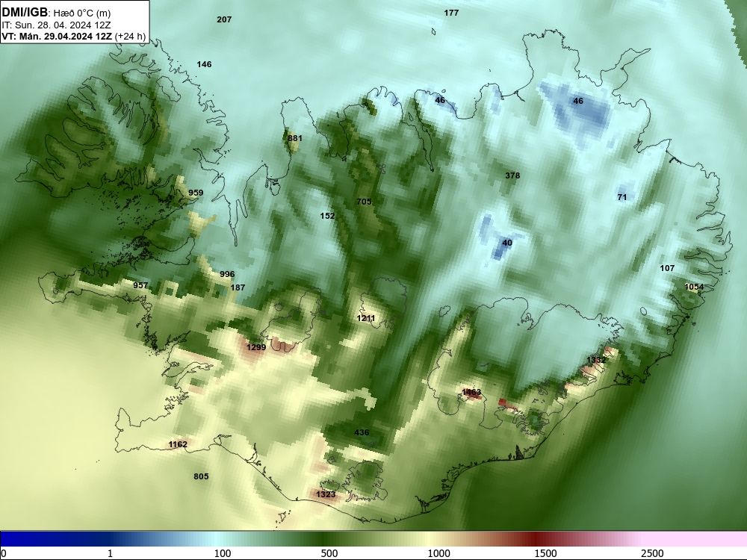Click the 881 height label

click(x=295, y=138)
